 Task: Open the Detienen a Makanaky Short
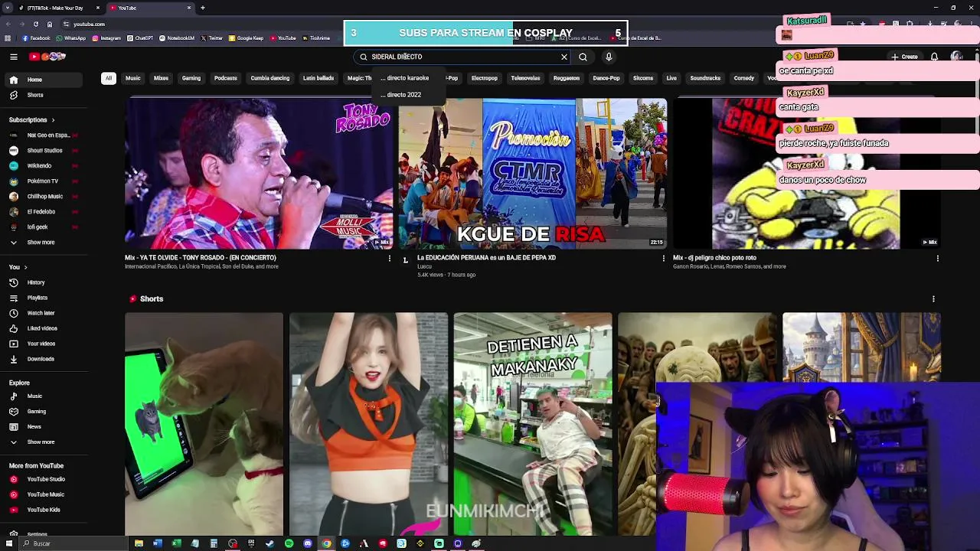click(x=533, y=424)
